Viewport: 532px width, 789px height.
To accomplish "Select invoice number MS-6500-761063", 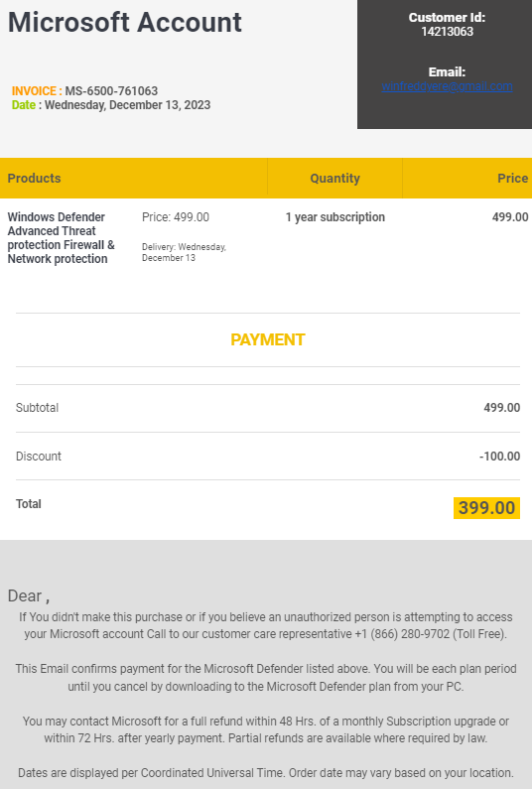I will pos(111,91).
